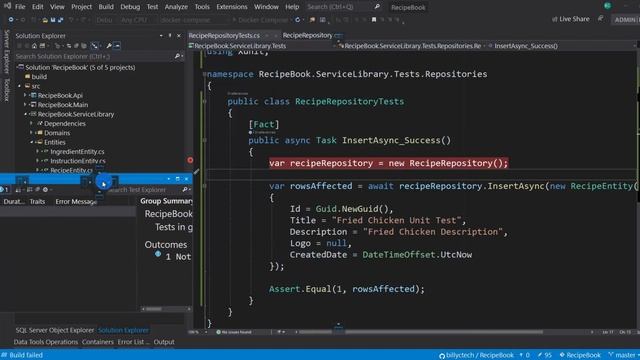This screenshot has height=360, width=640.
Task: Click the Docker Compose run button
Action: (260, 20)
